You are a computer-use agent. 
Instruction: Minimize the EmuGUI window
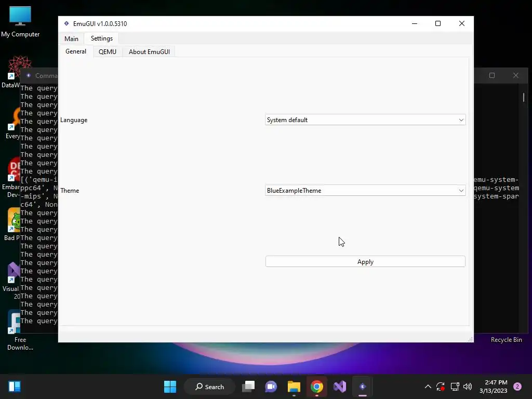[414, 23]
